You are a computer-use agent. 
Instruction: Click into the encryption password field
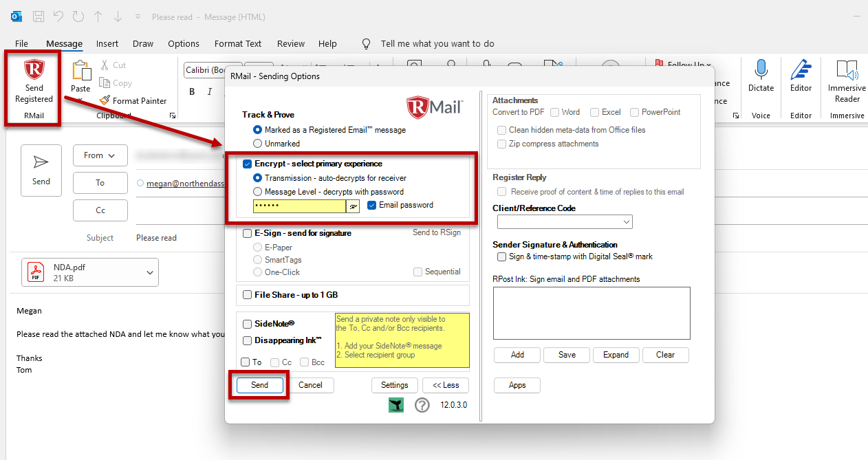(299, 206)
